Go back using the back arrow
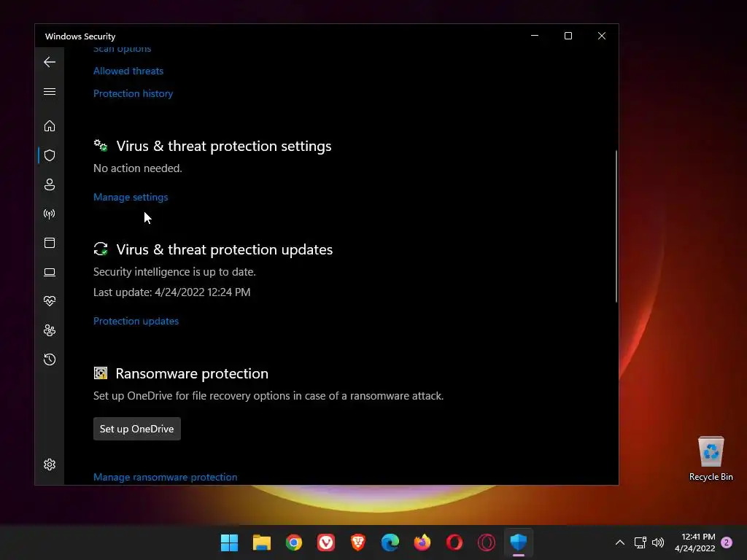This screenshot has width=747, height=560. 50,62
